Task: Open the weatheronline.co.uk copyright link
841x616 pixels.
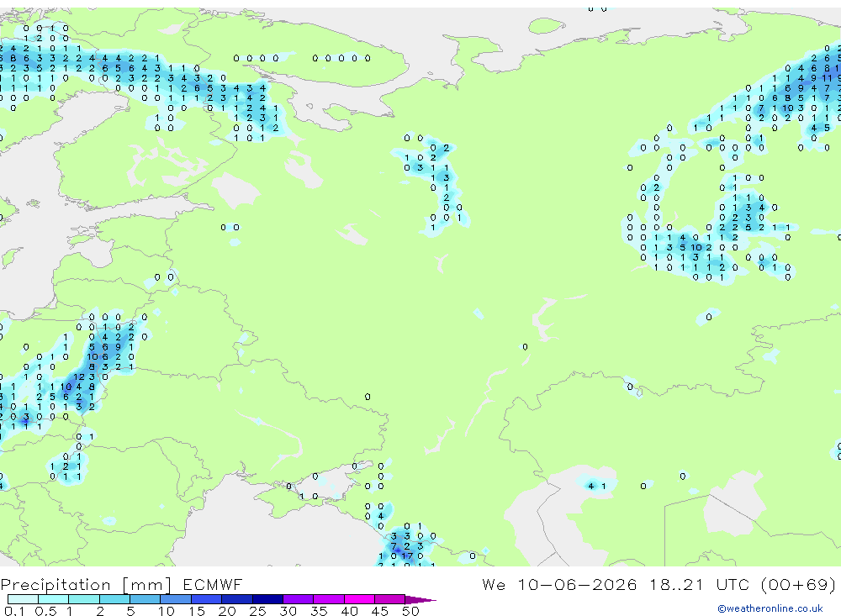Action: [770, 608]
